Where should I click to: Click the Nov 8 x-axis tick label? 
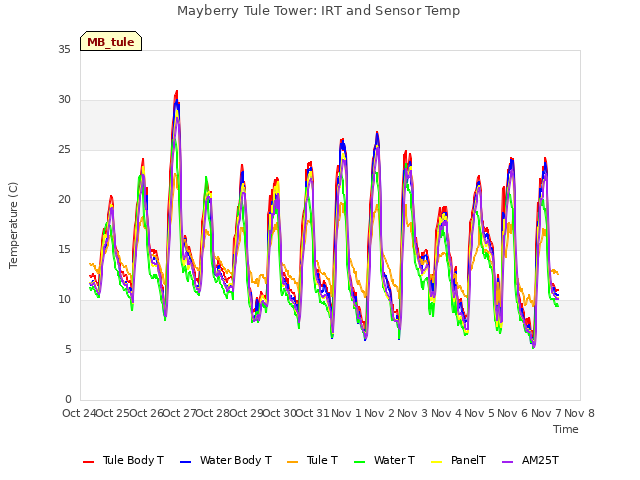click(x=579, y=413)
